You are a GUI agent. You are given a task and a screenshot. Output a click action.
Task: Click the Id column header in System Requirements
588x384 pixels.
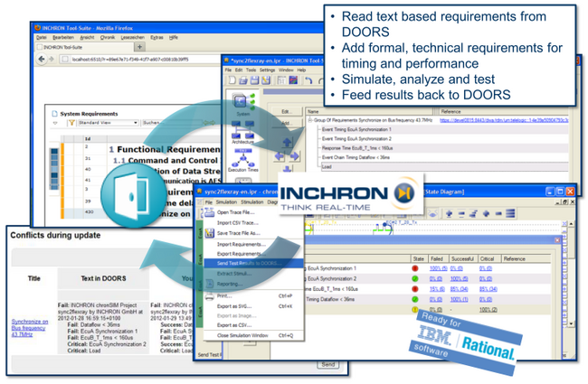[x=88, y=138]
